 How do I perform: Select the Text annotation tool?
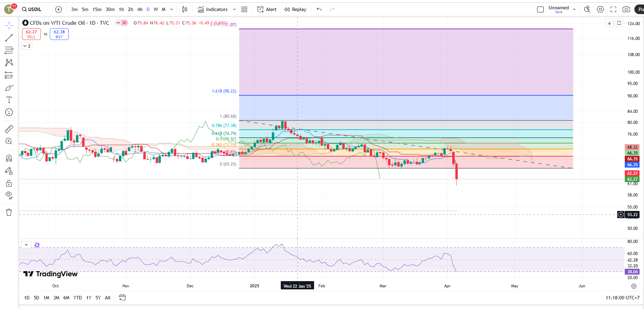pos(9,100)
